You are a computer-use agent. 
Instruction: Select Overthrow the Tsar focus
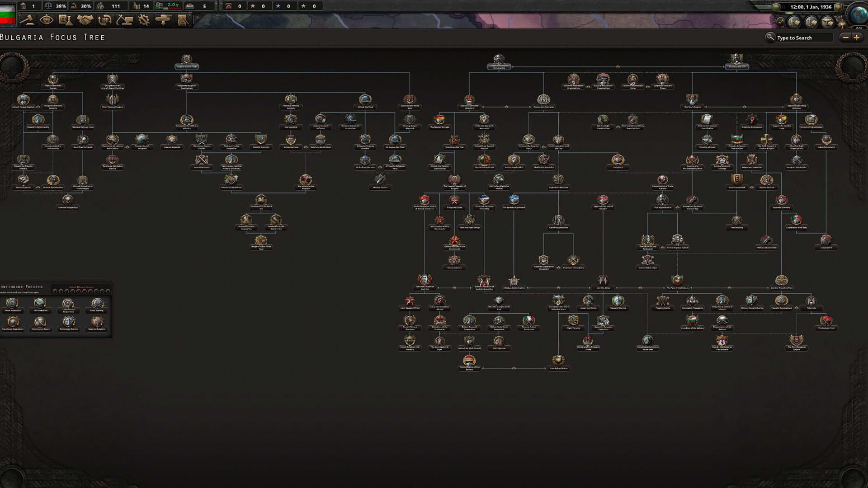tap(454, 141)
